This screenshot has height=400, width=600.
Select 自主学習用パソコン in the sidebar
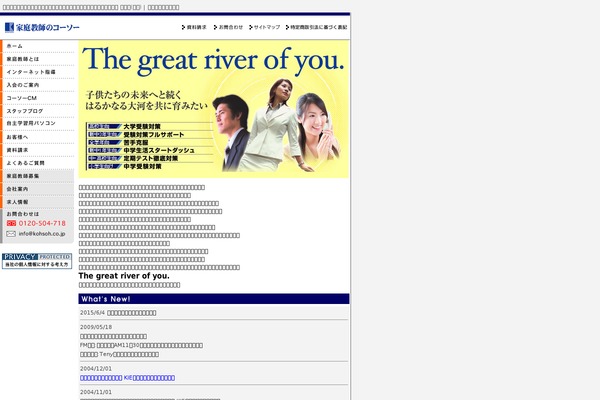(38, 123)
